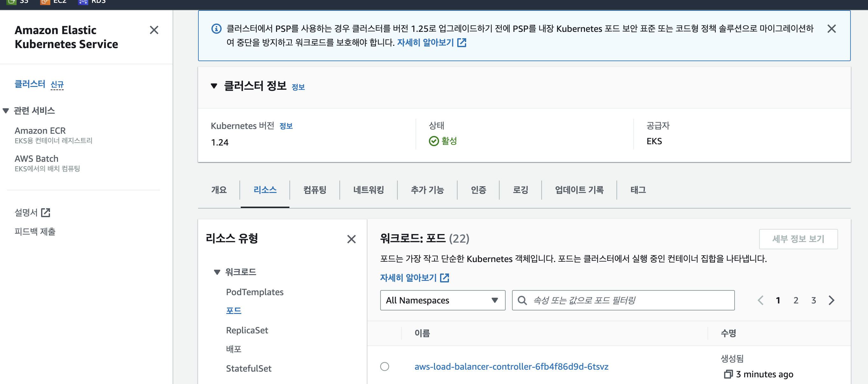Collapse the 클러스터 정보 section
Image resolution: width=868 pixels, height=384 pixels.
pyautogui.click(x=214, y=86)
